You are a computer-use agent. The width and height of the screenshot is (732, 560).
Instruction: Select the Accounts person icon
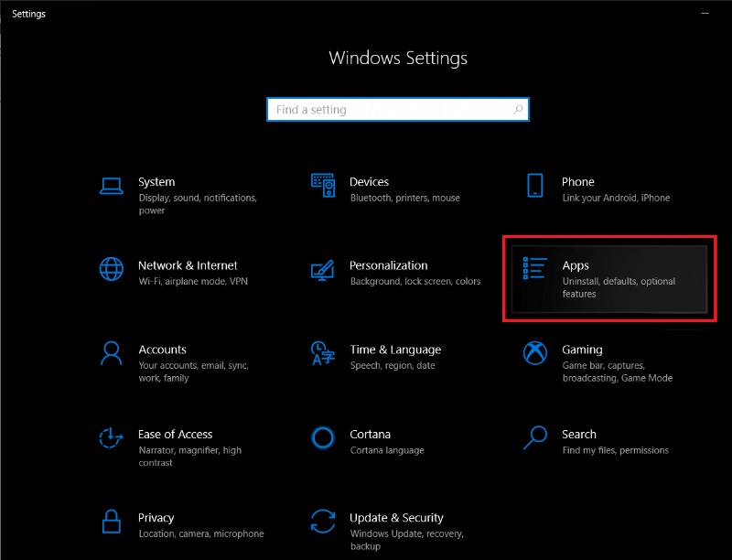(x=111, y=353)
